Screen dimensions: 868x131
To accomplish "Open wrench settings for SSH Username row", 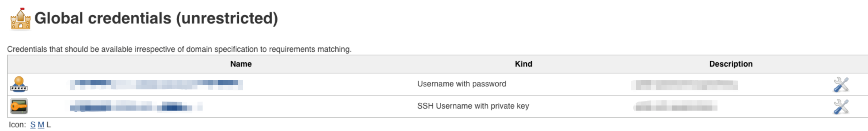I will click(841, 107).
